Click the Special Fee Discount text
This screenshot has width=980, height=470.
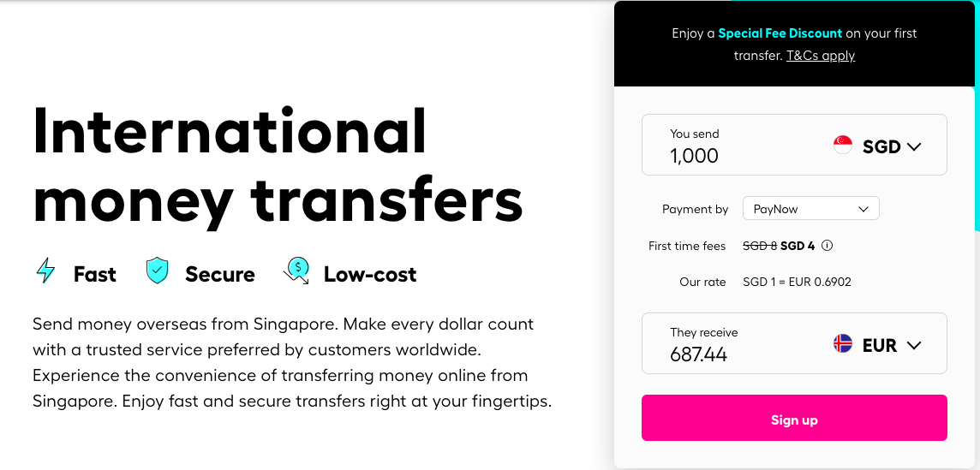pos(780,33)
